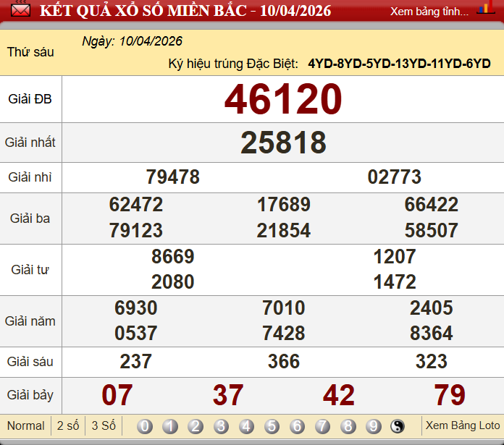Click fifth prize number 7428
Screen dimensions: 504x445
coord(284,333)
